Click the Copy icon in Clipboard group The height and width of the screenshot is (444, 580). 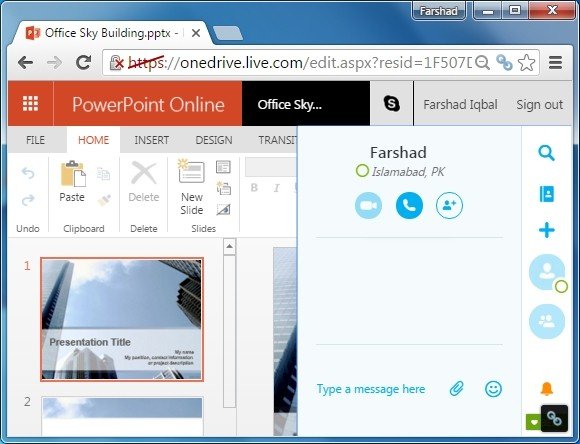[x=104, y=174]
